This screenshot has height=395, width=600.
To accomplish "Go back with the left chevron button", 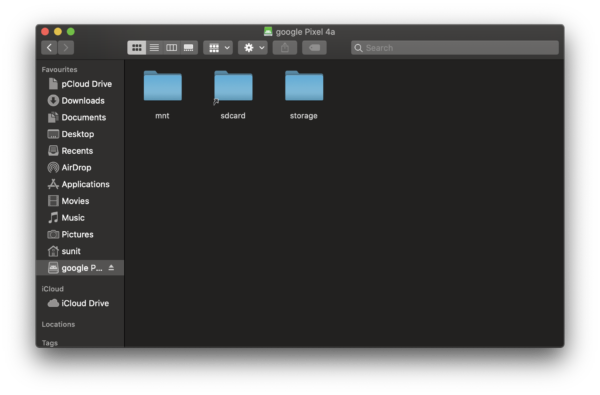I will click(x=49, y=47).
